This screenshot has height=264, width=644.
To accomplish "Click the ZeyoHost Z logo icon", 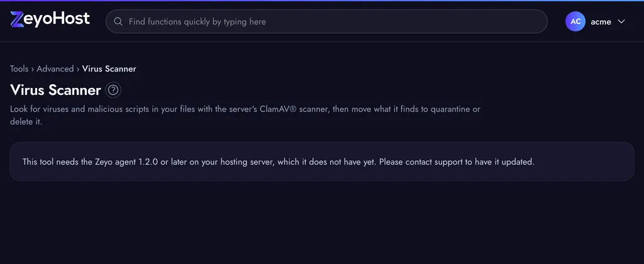I will 17,19.
